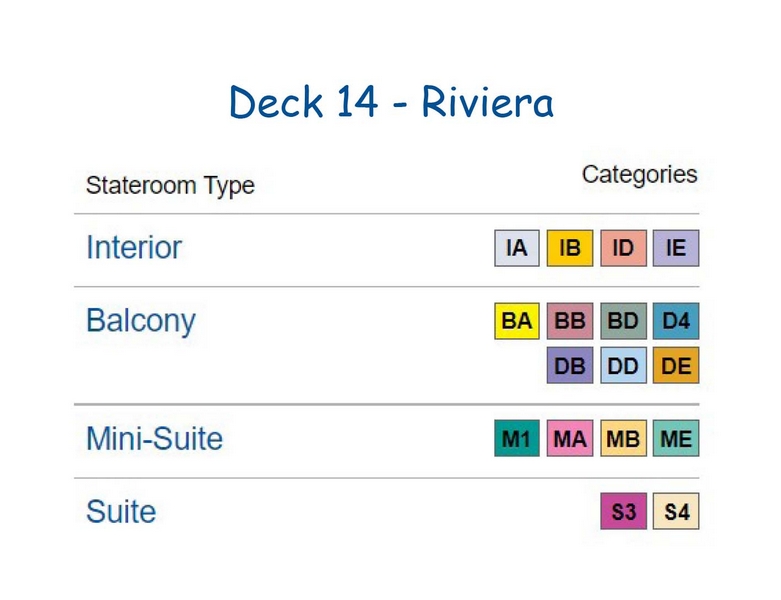Click the BB balcony category badge
The height and width of the screenshot is (600, 781).
[x=570, y=321]
